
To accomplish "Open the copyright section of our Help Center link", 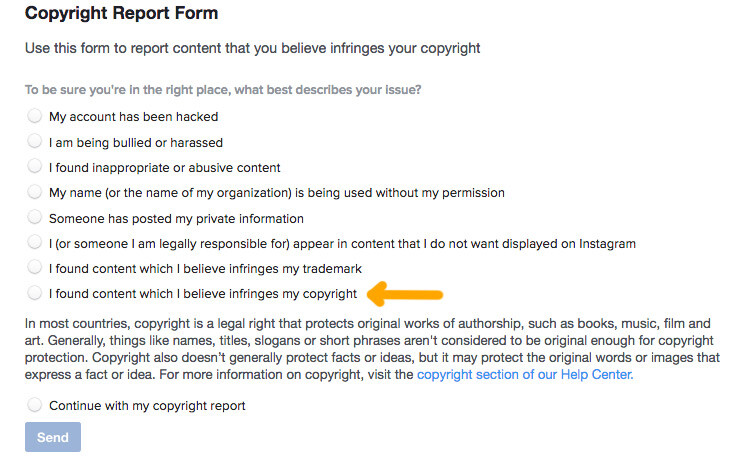I will 525,375.
